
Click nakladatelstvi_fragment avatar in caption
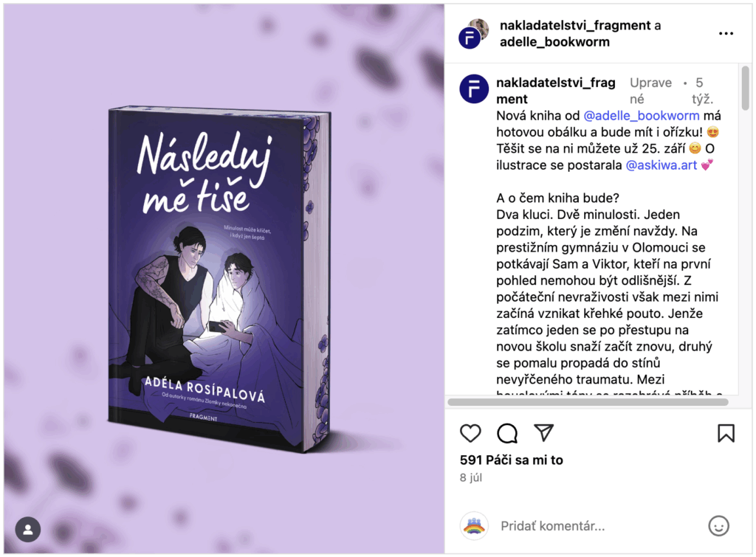474,89
